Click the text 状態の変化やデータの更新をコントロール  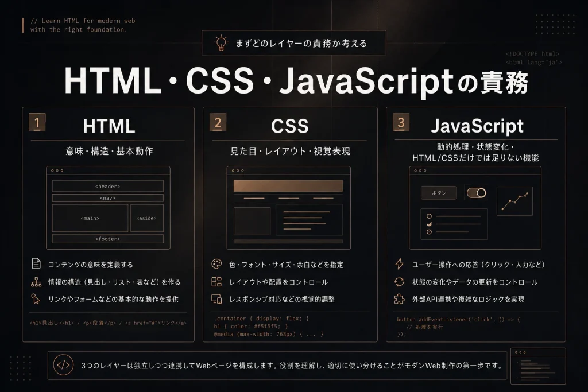pyautogui.click(x=475, y=282)
